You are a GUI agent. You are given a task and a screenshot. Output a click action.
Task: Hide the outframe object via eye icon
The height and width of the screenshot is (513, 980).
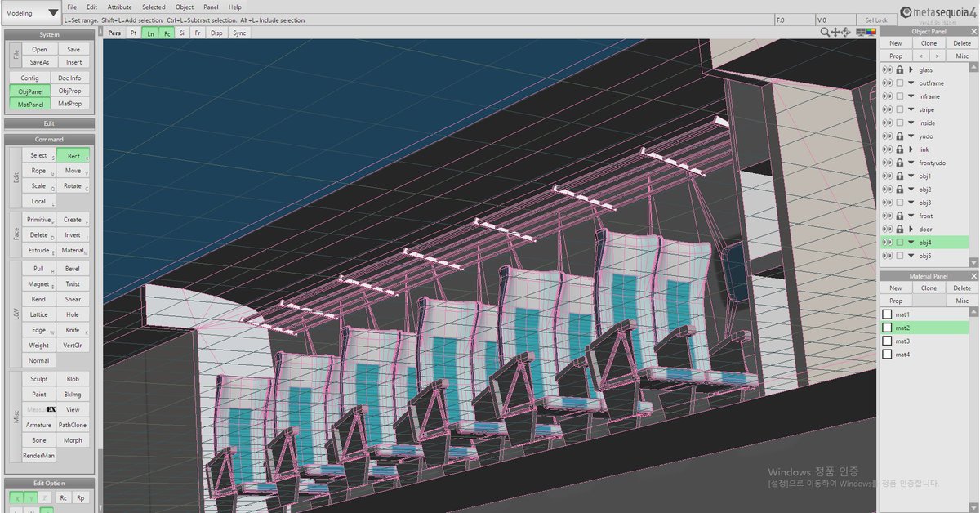(x=887, y=83)
